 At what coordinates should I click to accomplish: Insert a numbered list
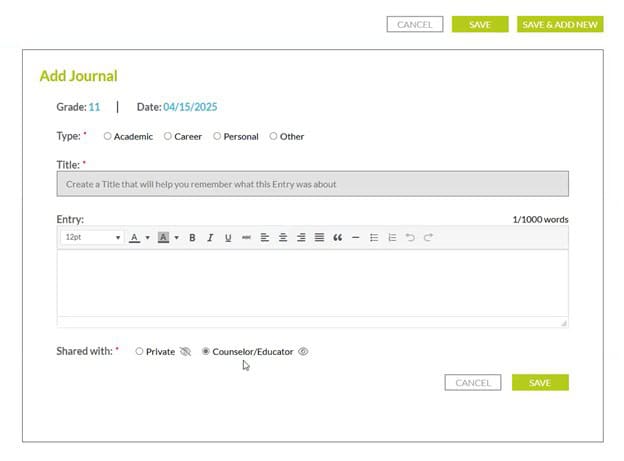(x=392, y=238)
